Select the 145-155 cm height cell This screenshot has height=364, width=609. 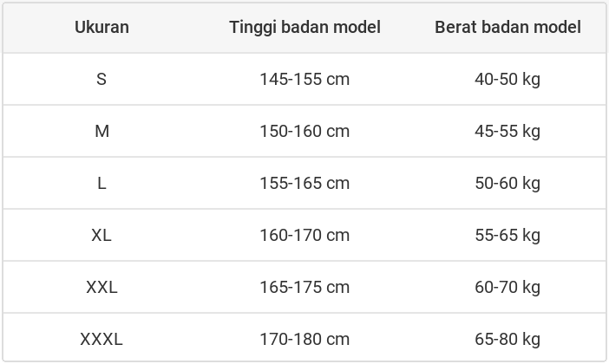click(304, 79)
